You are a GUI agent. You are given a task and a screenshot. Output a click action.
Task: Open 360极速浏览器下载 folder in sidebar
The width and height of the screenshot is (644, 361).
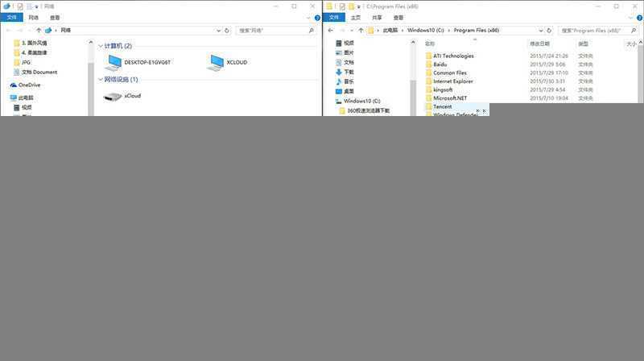[365, 110]
